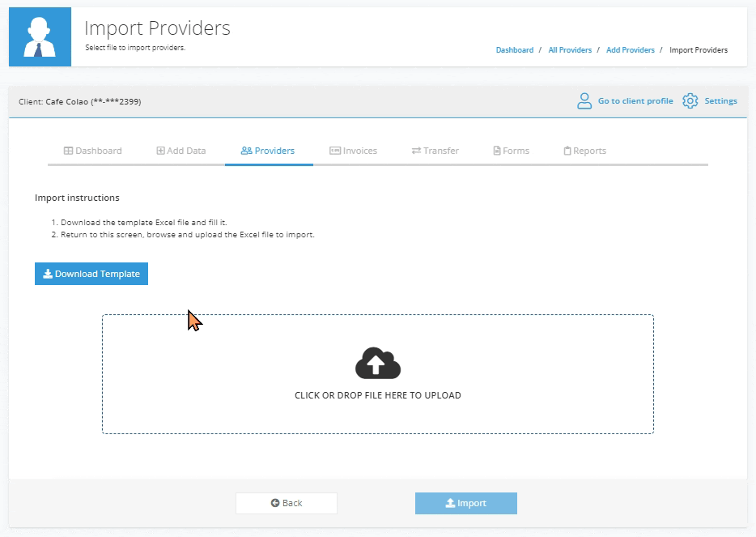Click the file upload drop zone
Image resolution: width=756 pixels, height=537 pixels.
click(377, 373)
